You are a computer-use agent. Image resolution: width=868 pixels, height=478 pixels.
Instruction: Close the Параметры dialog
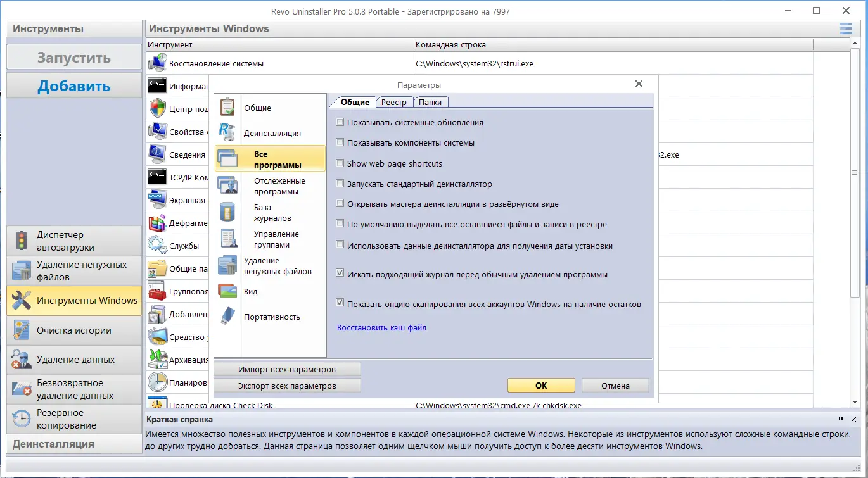pyautogui.click(x=639, y=84)
